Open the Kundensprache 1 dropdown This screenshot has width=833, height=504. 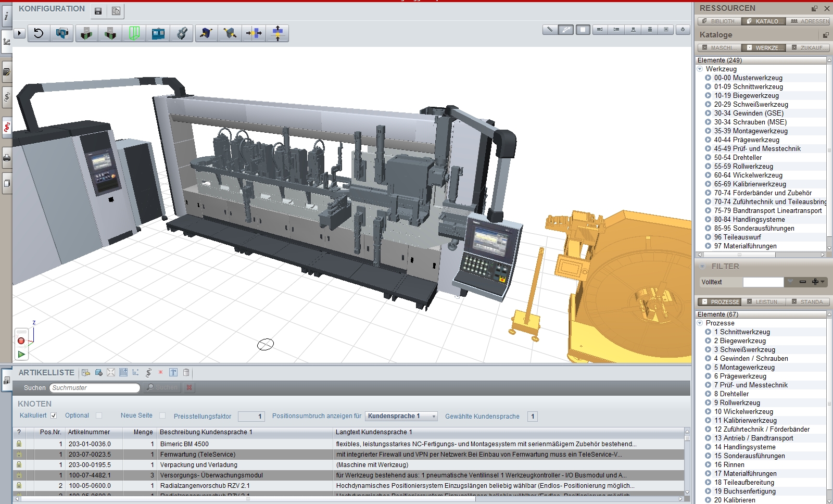pyautogui.click(x=401, y=416)
